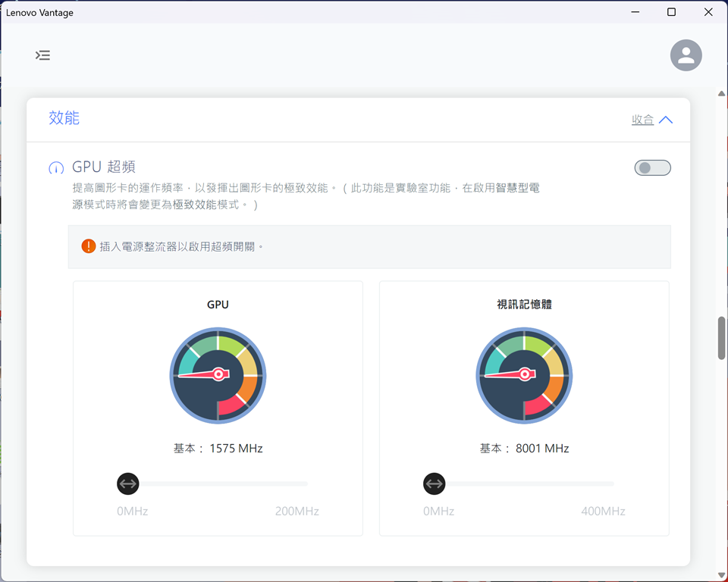Open the user account profile icon
Viewport: 728px width, 582px height.
tap(686, 55)
